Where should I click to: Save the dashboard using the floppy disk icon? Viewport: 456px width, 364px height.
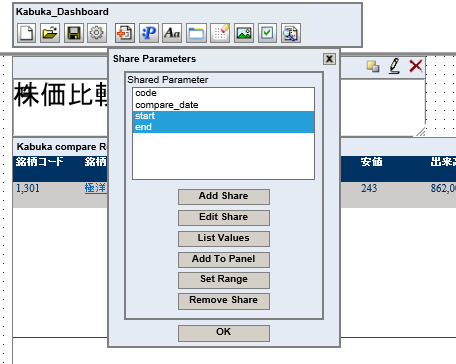74,33
